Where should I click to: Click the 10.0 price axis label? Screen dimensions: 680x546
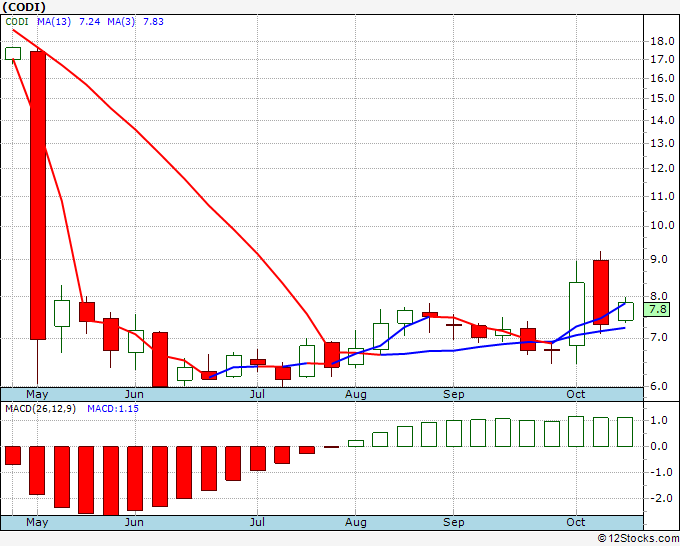(662, 226)
